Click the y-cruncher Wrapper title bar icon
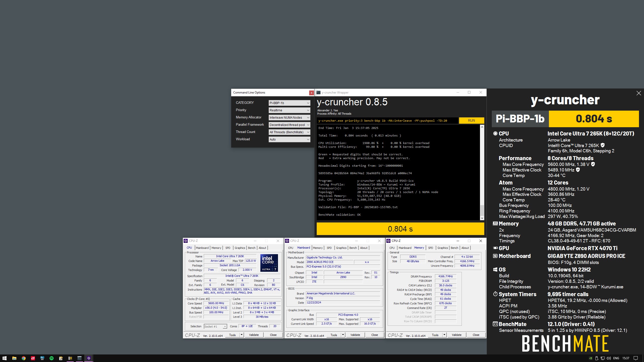644x362 pixels. (x=318, y=93)
